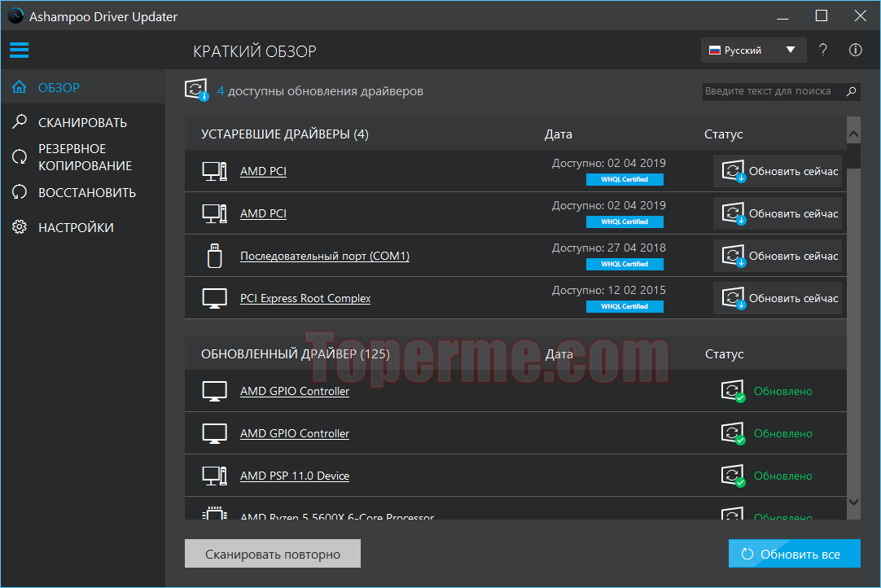Open the СКАНИРОВАТЬ section
The width and height of the screenshot is (881, 588).
click(83, 122)
